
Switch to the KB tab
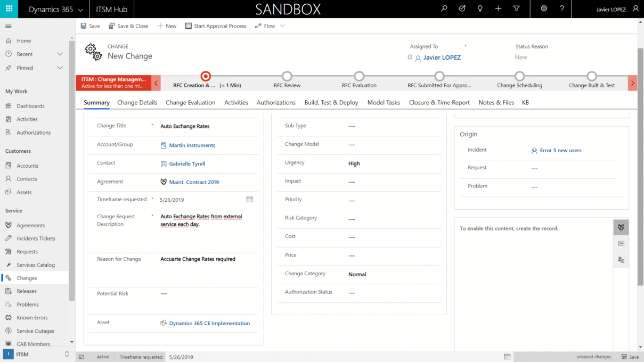point(525,102)
